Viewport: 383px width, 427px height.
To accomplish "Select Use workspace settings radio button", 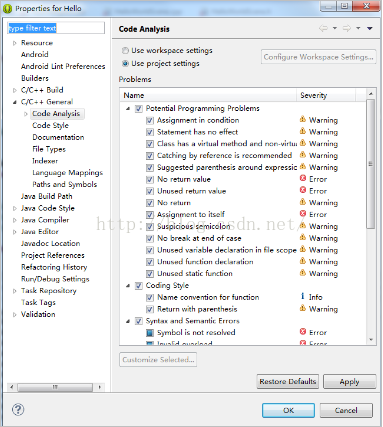I will click(x=125, y=51).
